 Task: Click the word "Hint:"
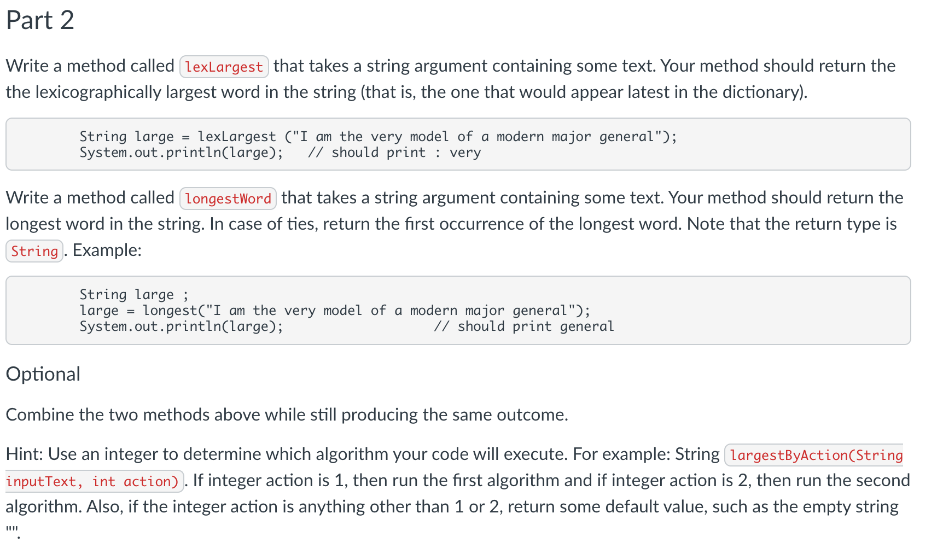(25, 454)
